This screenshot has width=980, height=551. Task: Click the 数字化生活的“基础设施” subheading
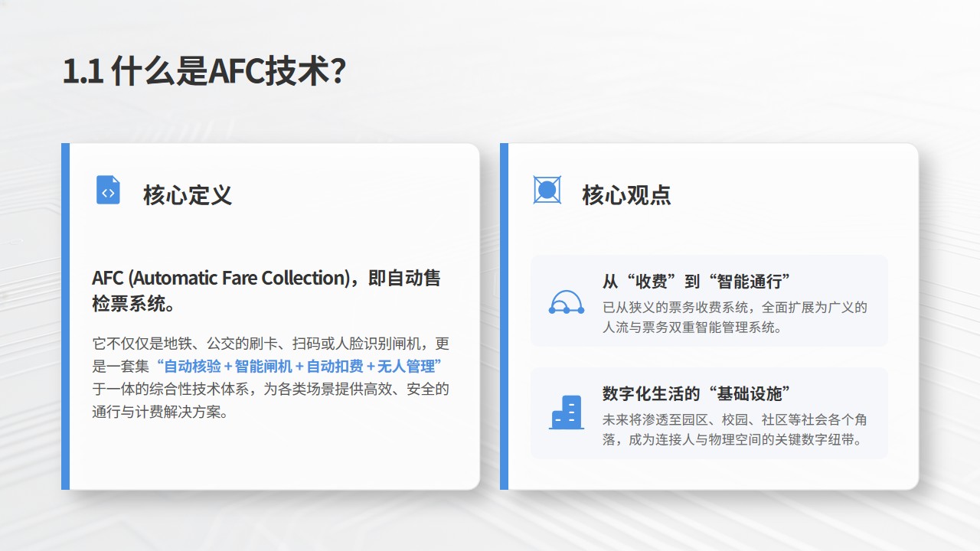[x=696, y=394]
